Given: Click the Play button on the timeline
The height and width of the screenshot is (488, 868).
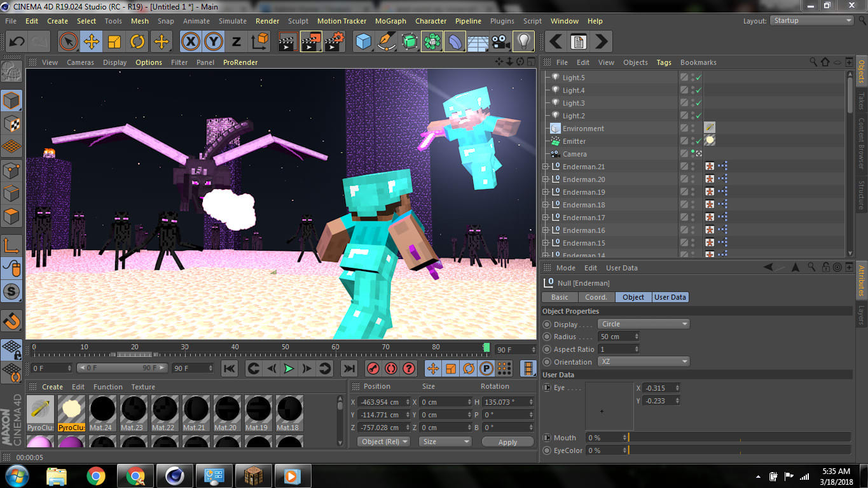Looking at the screenshot, I should click(288, 368).
